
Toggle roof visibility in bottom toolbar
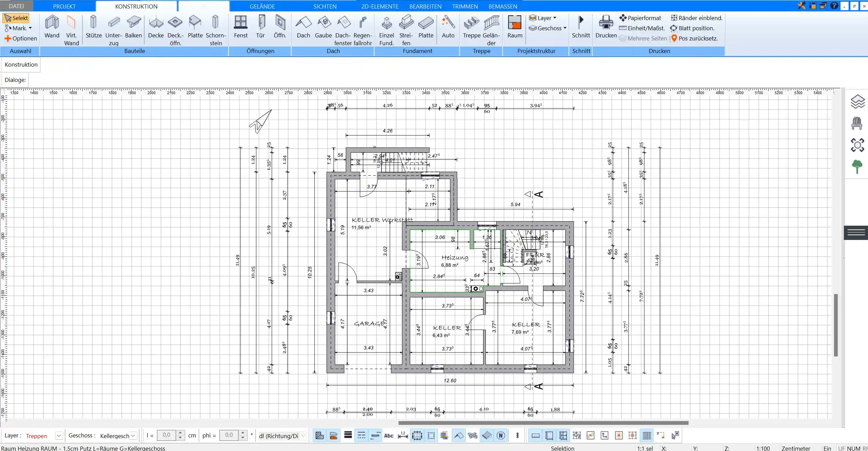pos(459,435)
